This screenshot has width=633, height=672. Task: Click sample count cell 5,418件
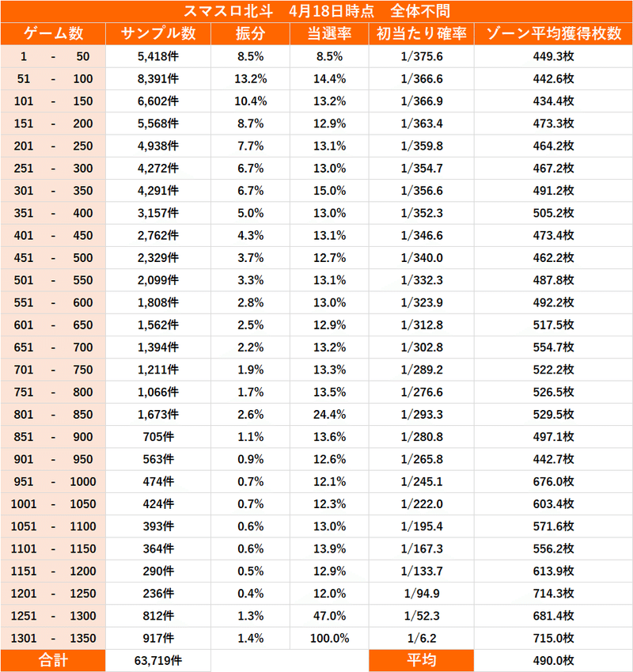coord(158,56)
